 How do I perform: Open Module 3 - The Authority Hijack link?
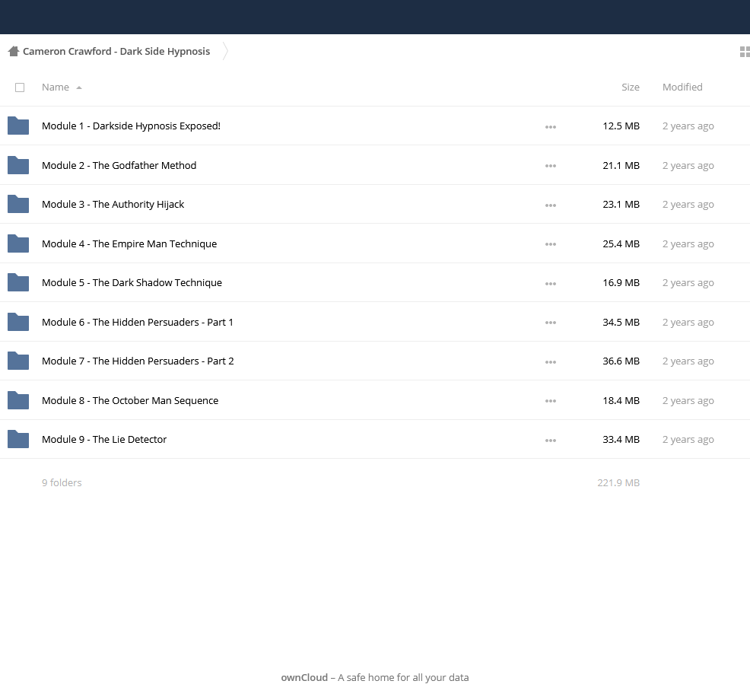pos(113,205)
